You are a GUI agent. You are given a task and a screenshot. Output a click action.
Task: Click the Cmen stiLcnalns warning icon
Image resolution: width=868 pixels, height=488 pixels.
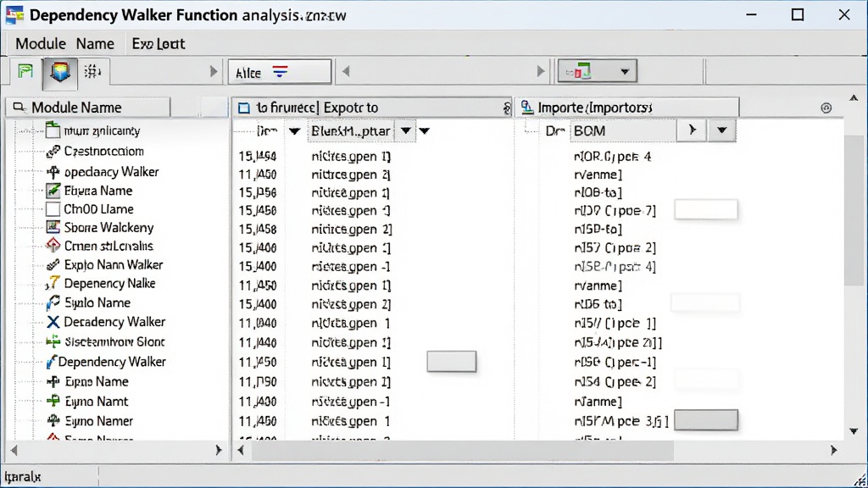(53, 245)
